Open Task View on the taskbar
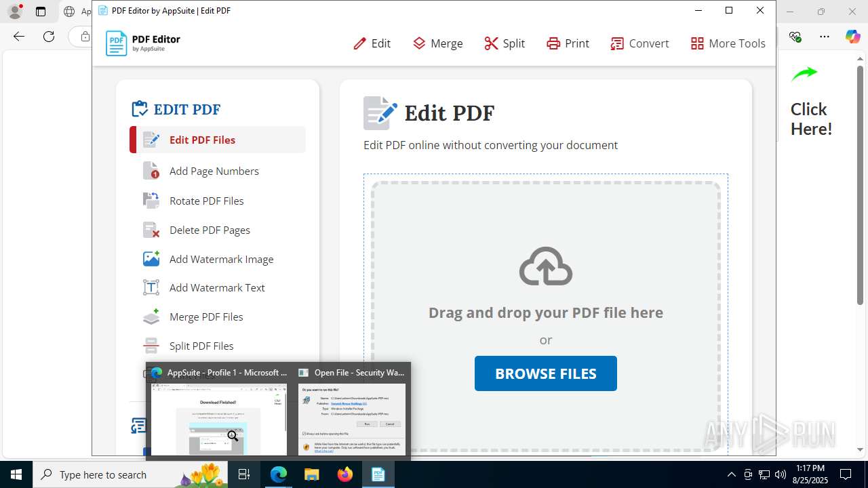868x488 pixels. point(244,474)
